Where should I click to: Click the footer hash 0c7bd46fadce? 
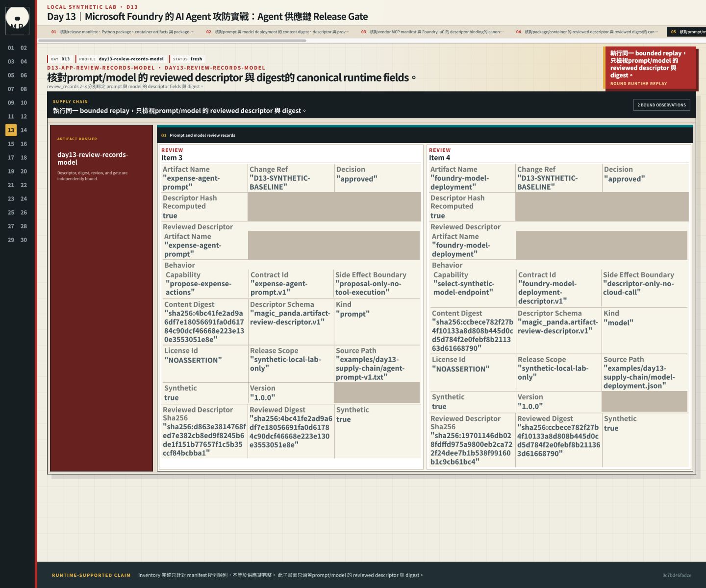pyautogui.click(x=677, y=575)
